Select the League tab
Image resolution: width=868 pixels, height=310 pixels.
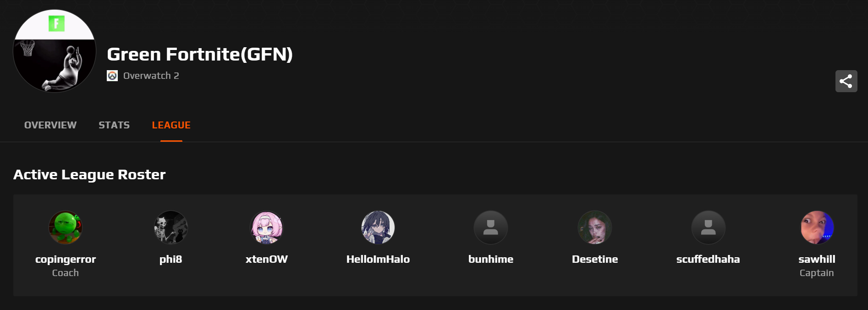click(x=171, y=125)
